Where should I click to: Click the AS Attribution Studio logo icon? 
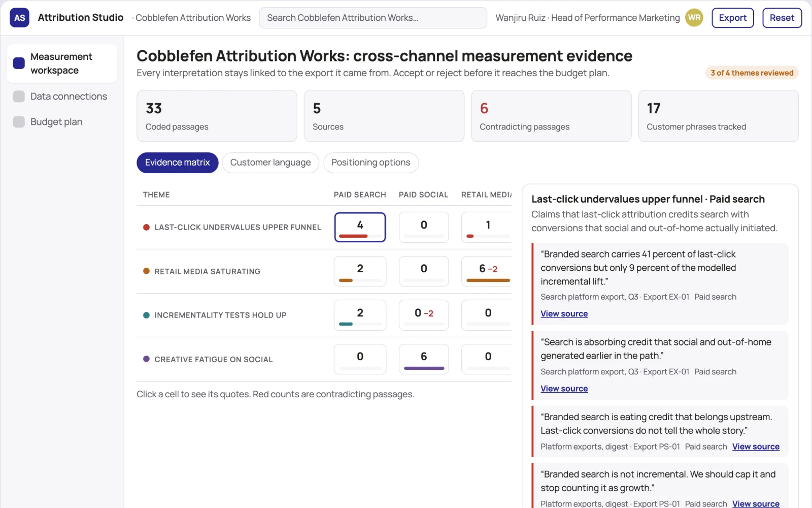(19, 18)
